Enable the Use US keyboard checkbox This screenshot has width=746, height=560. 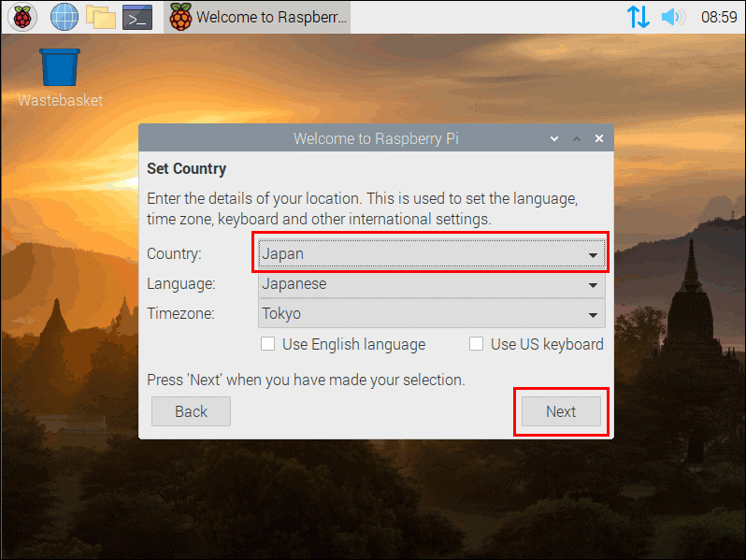pyautogui.click(x=476, y=343)
